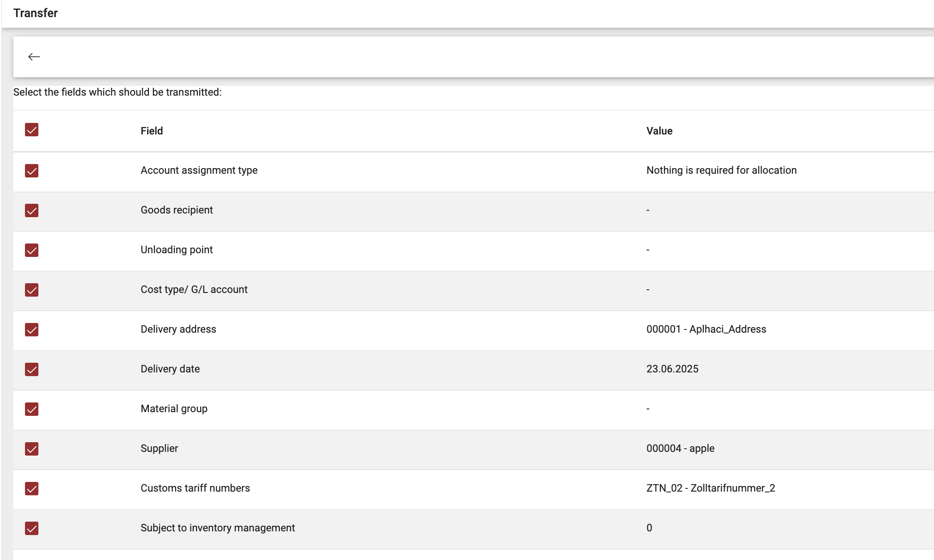The height and width of the screenshot is (560, 934).
Task: Uncheck Subject to inventory management
Action: pyautogui.click(x=31, y=528)
